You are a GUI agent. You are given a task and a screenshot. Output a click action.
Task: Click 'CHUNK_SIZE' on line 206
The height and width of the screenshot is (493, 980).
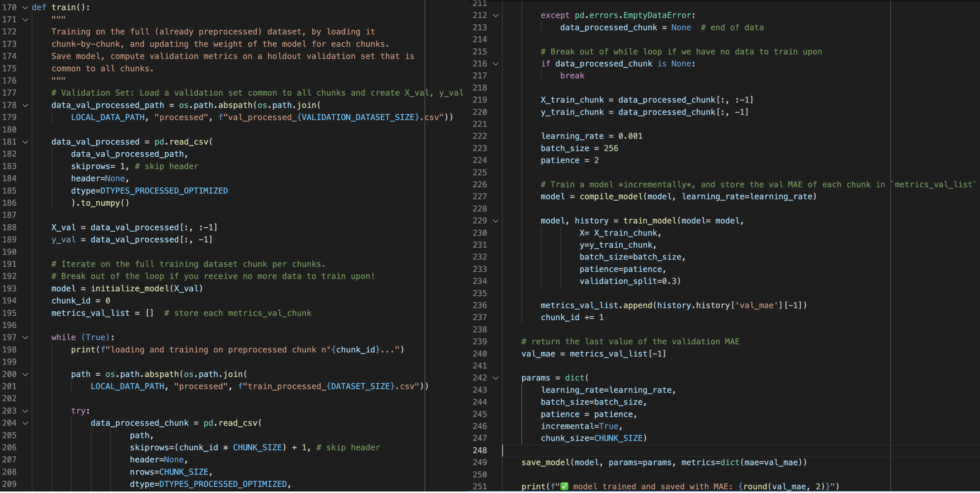click(257, 447)
